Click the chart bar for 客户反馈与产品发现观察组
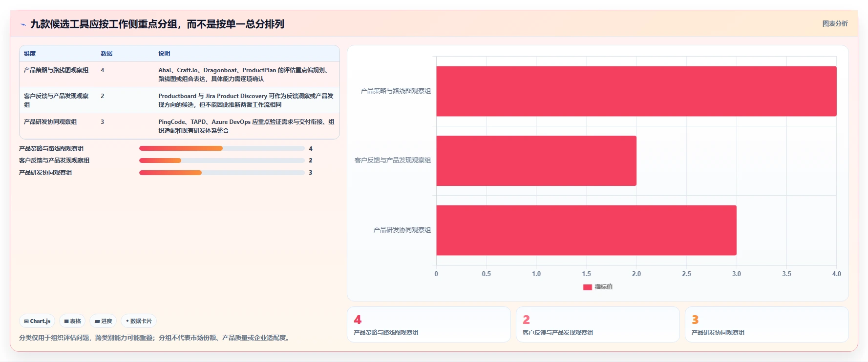Viewport: 868px width, 362px height. tap(536, 161)
